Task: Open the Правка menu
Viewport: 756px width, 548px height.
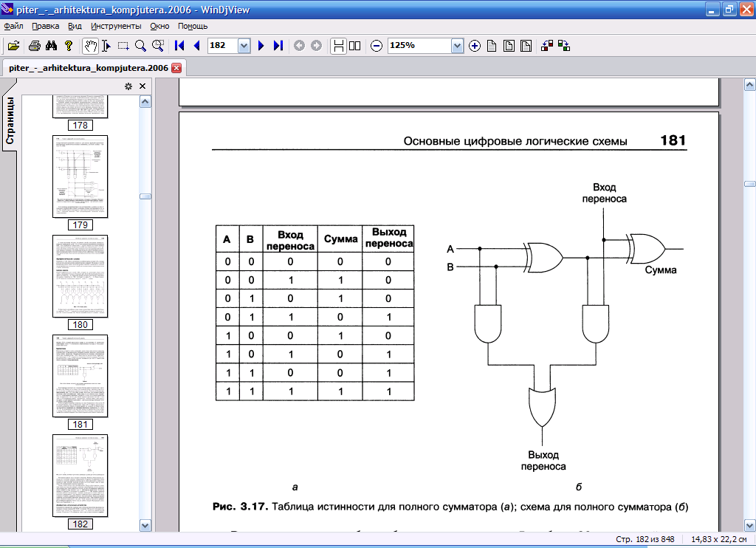Action: [45, 26]
